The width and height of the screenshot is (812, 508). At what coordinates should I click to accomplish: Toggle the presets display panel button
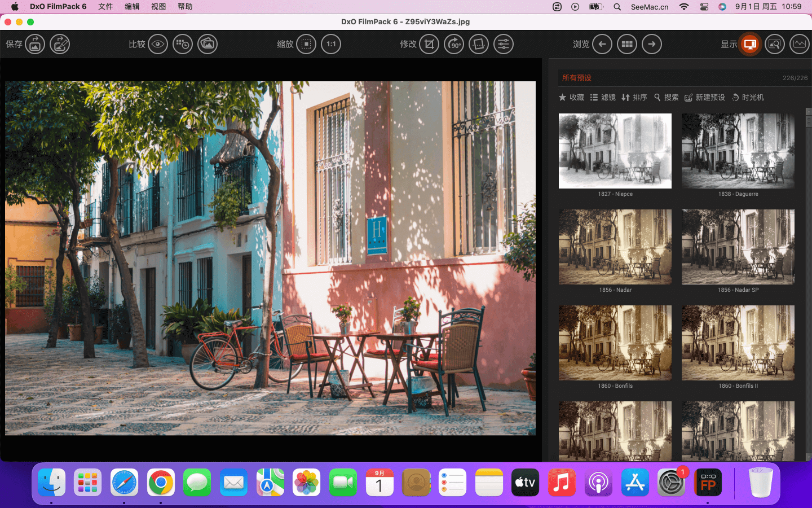pyautogui.click(x=750, y=44)
